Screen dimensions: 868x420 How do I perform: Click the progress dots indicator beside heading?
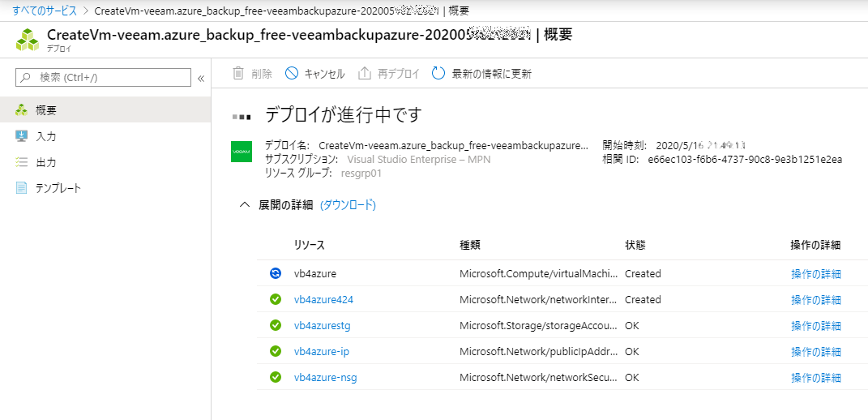(x=242, y=117)
